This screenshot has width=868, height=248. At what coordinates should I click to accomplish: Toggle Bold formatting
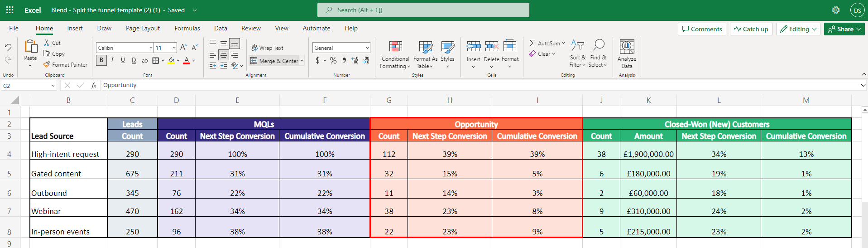point(101,60)
